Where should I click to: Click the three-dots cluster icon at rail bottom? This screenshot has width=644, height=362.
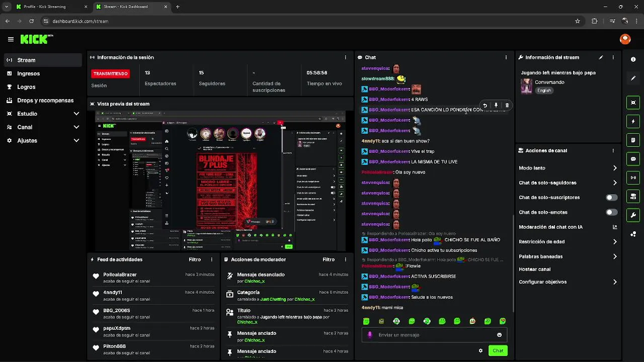click(x=633, y=234)
